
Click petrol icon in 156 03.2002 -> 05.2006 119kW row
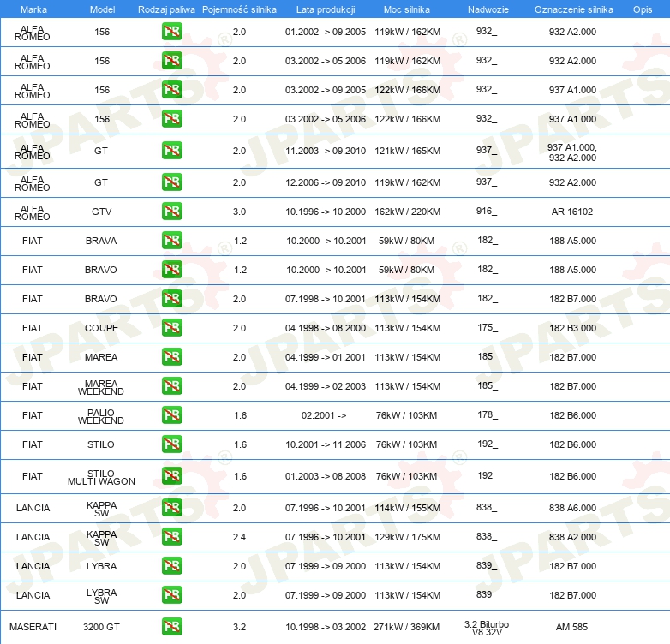click(x=171, y=61)
